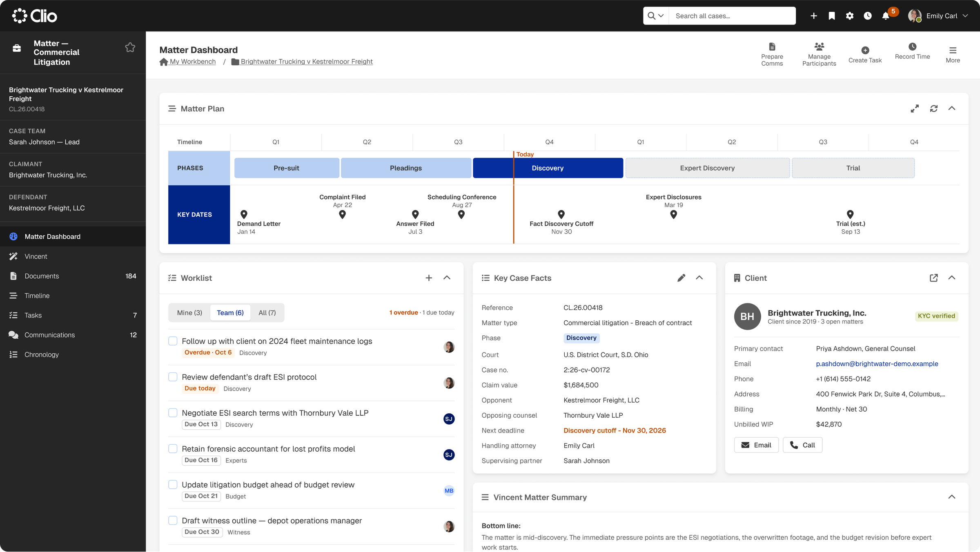
Task: Select Fact Discovery Cutoff date marker
Action: (561, 215)
